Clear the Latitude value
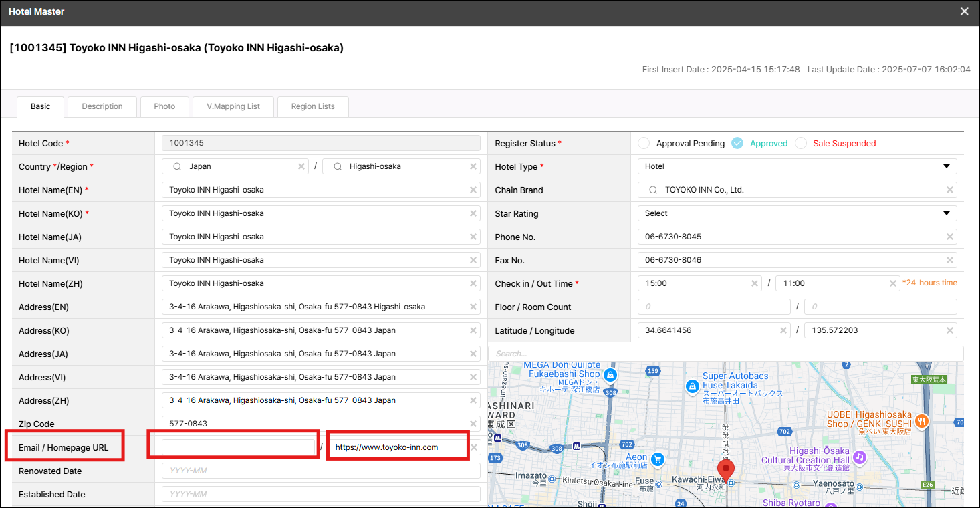Image resolution: width=980 pixels, height=508 pixels. coord(783,330)
